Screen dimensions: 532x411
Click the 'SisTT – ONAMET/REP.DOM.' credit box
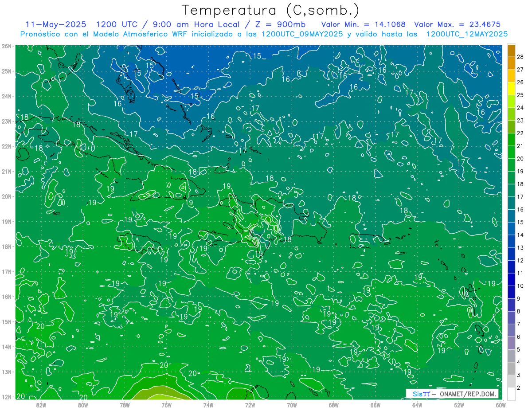pyautogui.click(x=452, y=394)
